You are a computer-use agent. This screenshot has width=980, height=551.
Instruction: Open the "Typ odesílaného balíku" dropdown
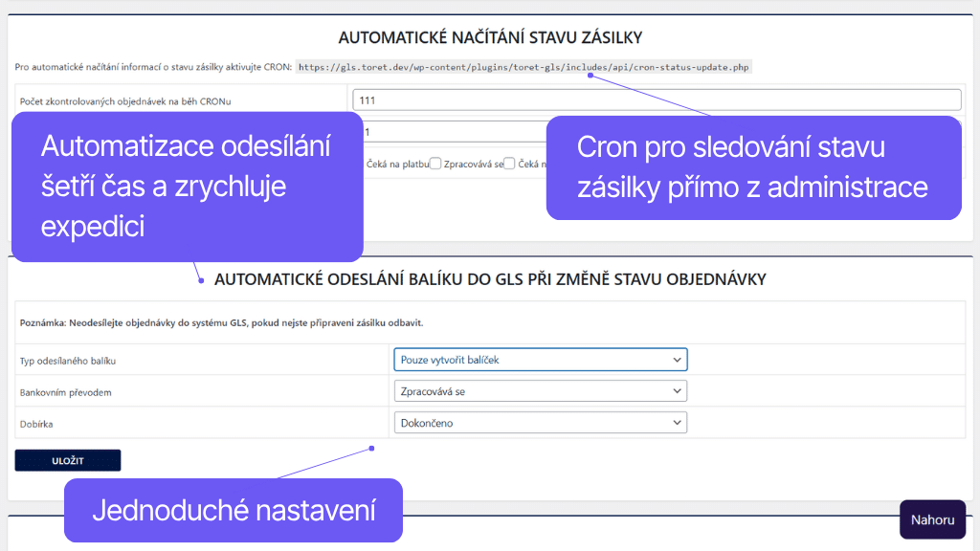pyautogui.click(x=541, y=359)
